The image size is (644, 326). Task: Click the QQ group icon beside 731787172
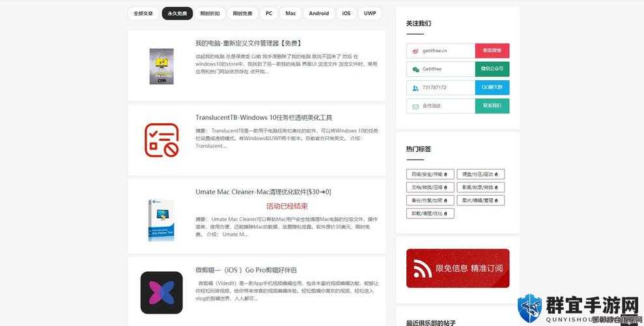pos(415,87)
